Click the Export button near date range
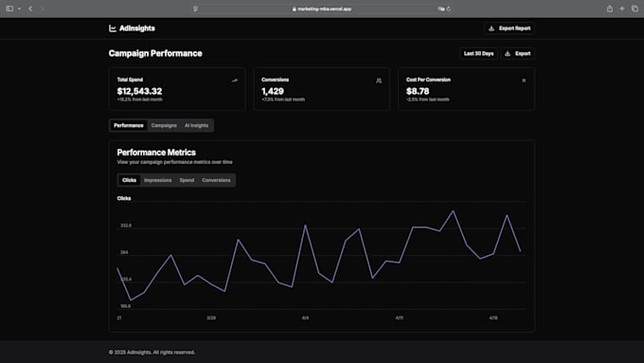The width and height of the screenshot is (644, 363). tap(517, 53)
